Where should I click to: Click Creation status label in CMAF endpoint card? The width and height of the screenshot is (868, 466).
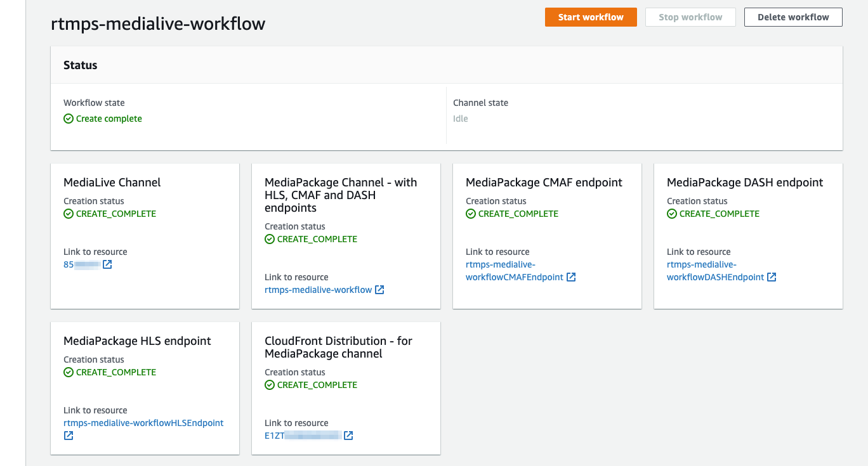496,201
